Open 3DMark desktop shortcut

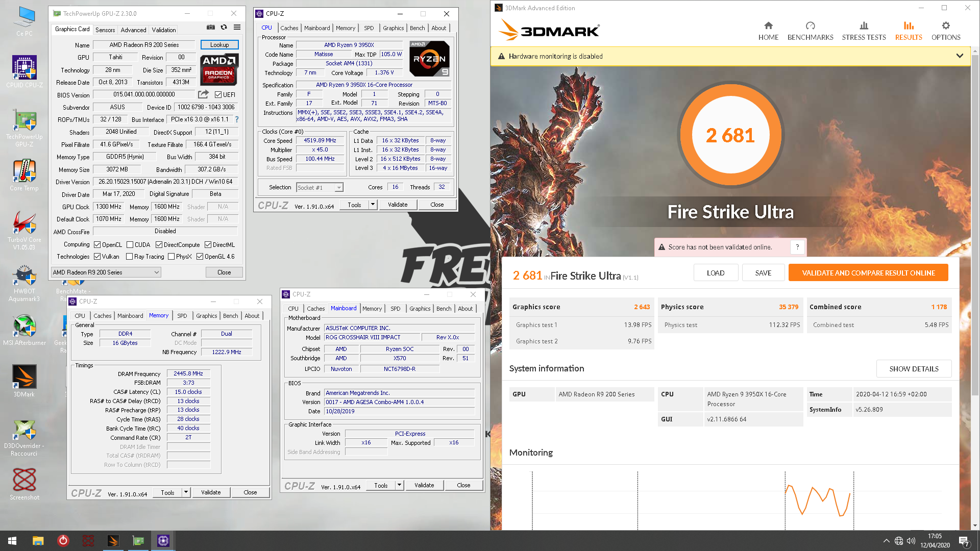click(x=24, y=381)
